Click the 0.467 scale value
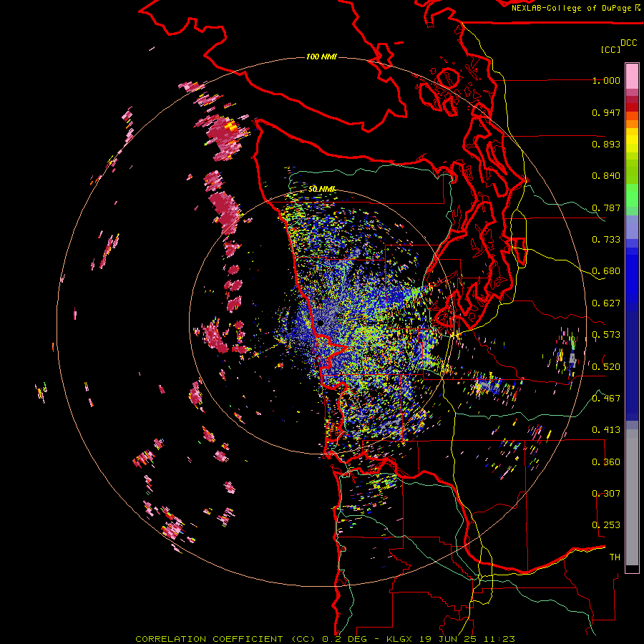Screen dimensions: 644x644 click(606, 398)
